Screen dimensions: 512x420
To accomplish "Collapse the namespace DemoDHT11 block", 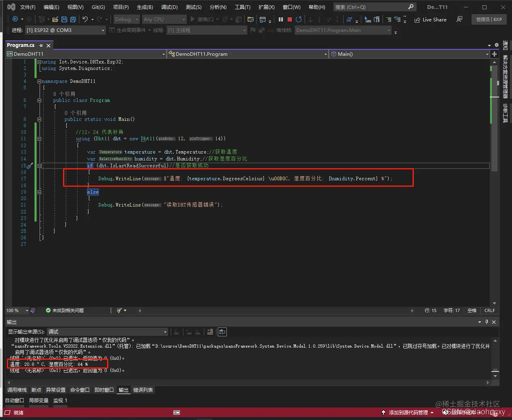I will click(x=39, y=81).
